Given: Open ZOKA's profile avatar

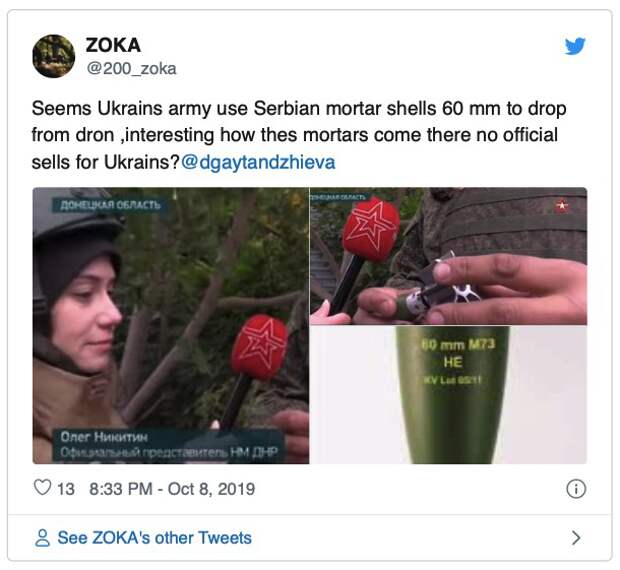Looking at the screenshot, I should pos(54,56).
